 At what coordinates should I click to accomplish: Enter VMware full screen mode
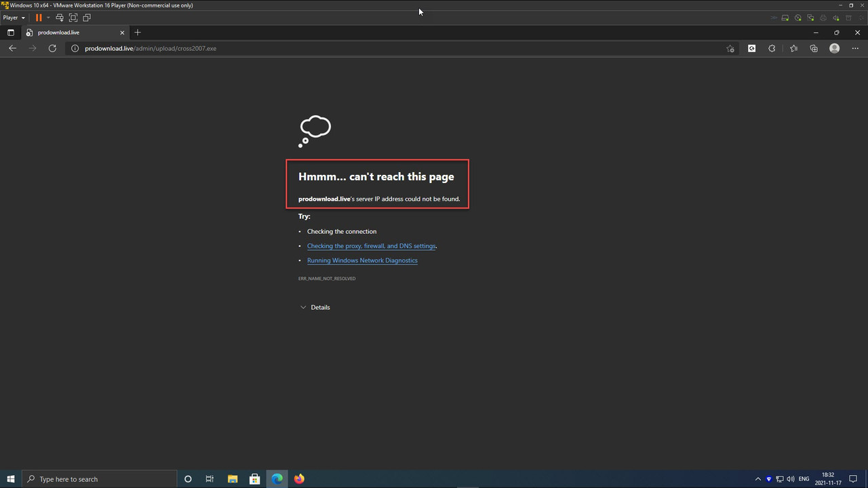tap(73, 18)
